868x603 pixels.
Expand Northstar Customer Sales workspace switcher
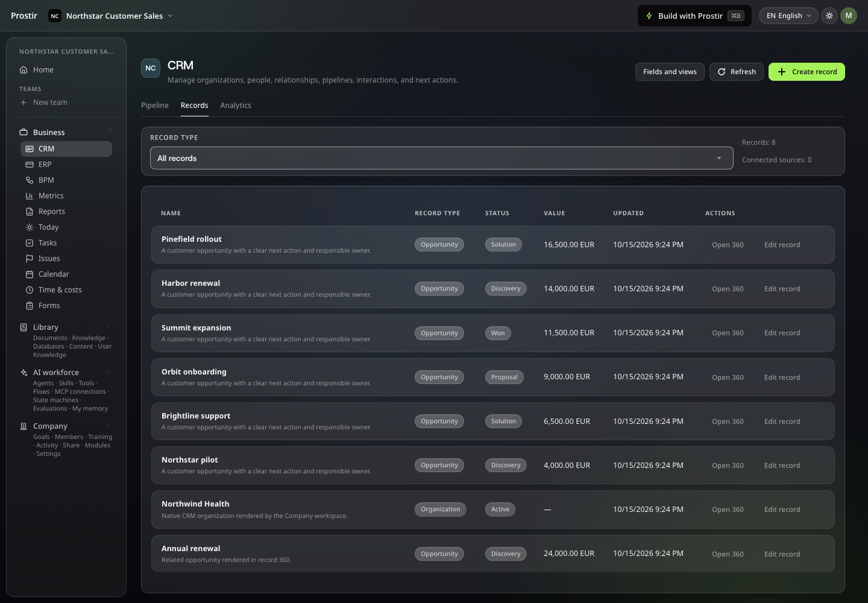[x=111, y=16]
